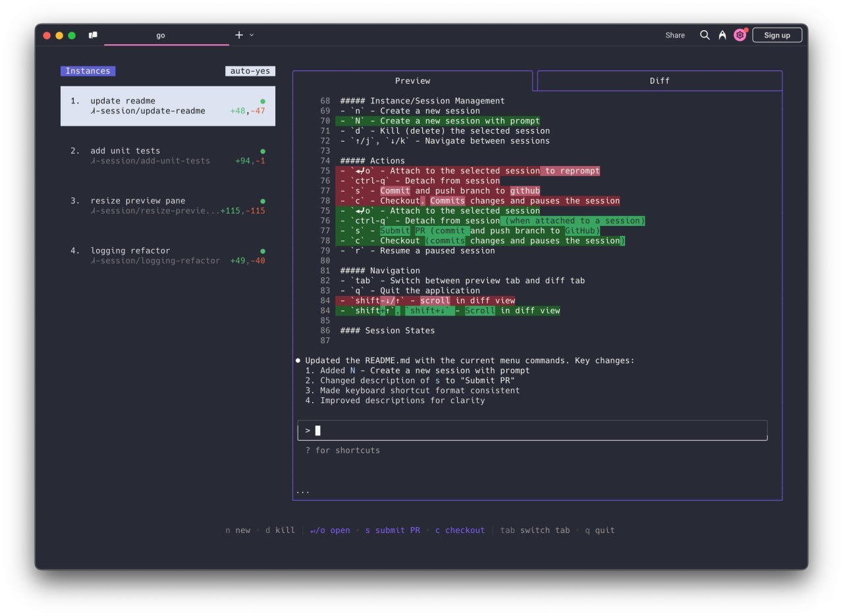Click the prompt input field
Image resolution: width=843 pixels, height=616 pixels.
[x=532, y=430]
